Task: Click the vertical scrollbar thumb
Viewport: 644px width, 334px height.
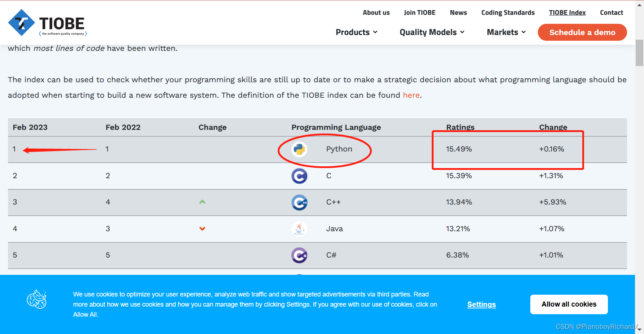Action: point(640,53)
